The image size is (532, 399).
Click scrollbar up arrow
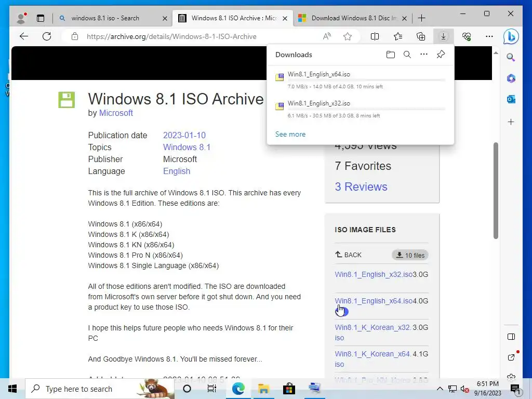pyautogui.click(x=496, y=54)
